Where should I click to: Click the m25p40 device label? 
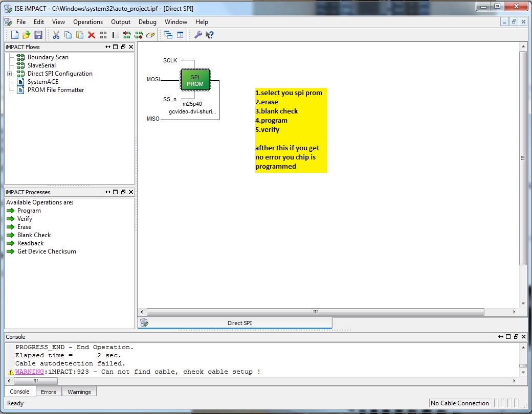(x=192, y=104)
